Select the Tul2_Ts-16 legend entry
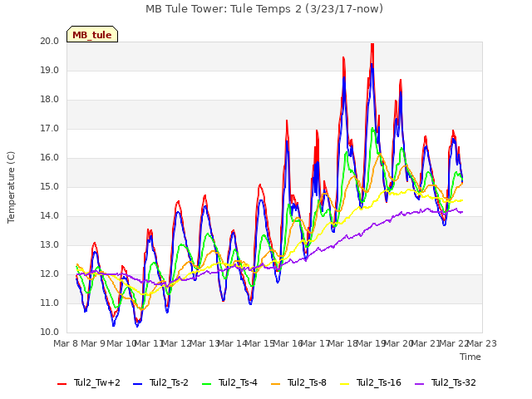The width and height of the screenshot is (532, 399). [x=371, y=382]
